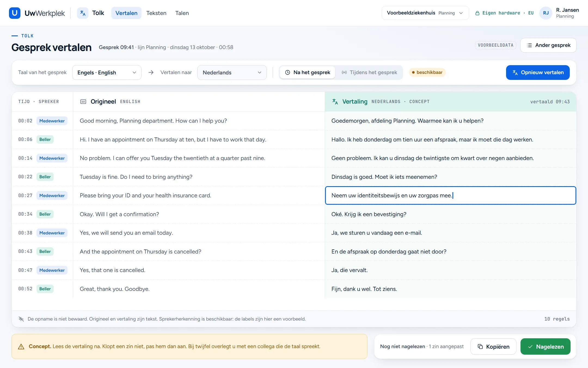Click the Beller label at 00:06
This screenshot has width=588, height=368.
[45, 140]
